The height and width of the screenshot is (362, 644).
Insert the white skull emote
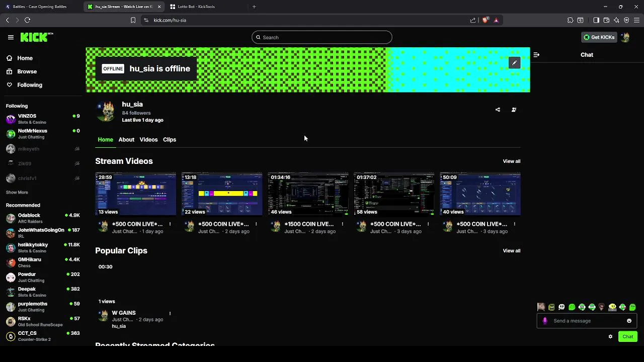coord(561,307)
